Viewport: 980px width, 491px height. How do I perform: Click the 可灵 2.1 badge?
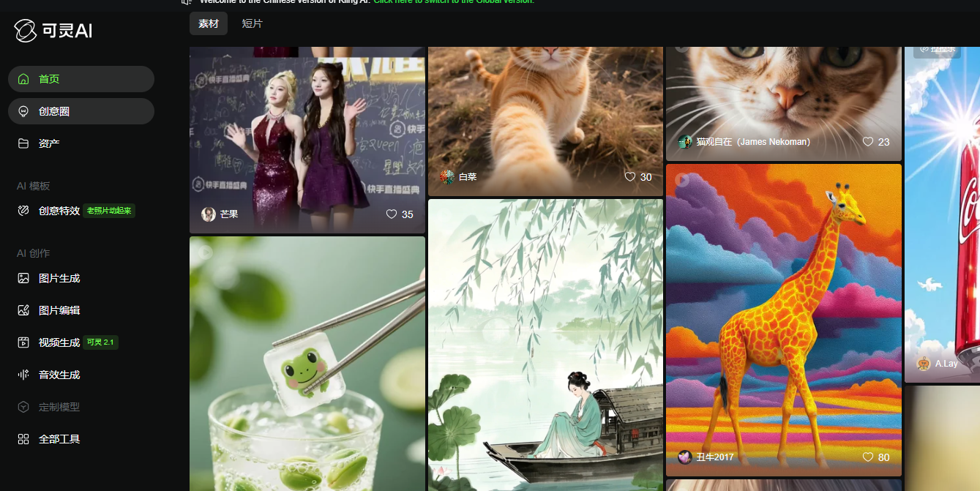(x=100, y=342)
